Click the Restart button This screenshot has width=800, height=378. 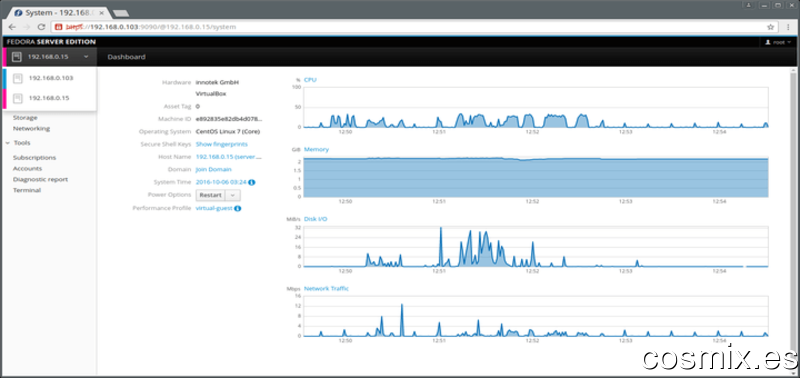tap(211, 195)
